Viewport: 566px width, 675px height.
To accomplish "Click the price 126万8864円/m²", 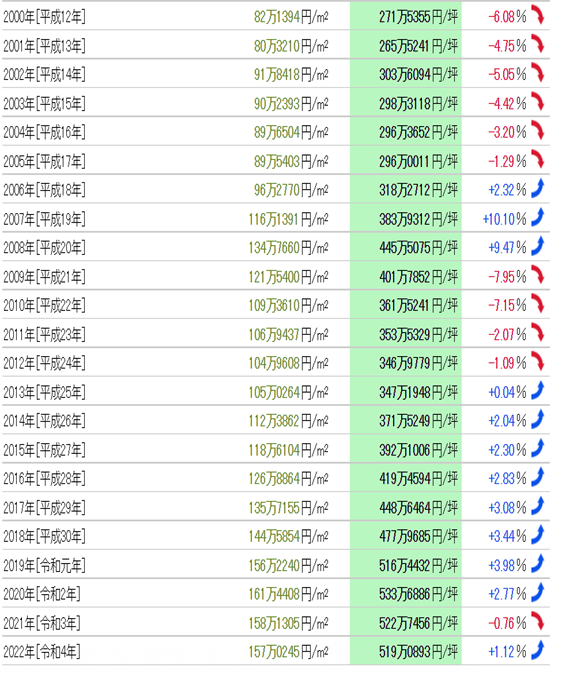I will tap(288, 479).
